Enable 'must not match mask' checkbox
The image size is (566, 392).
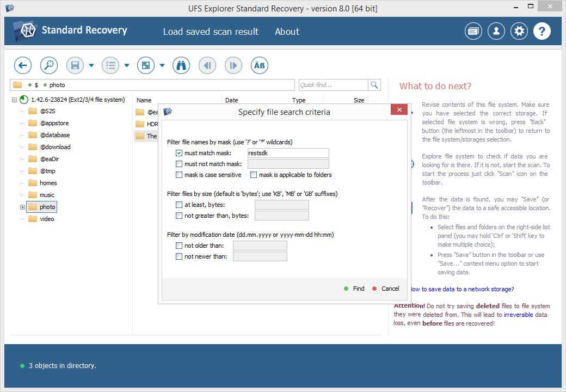pos(179,164)
